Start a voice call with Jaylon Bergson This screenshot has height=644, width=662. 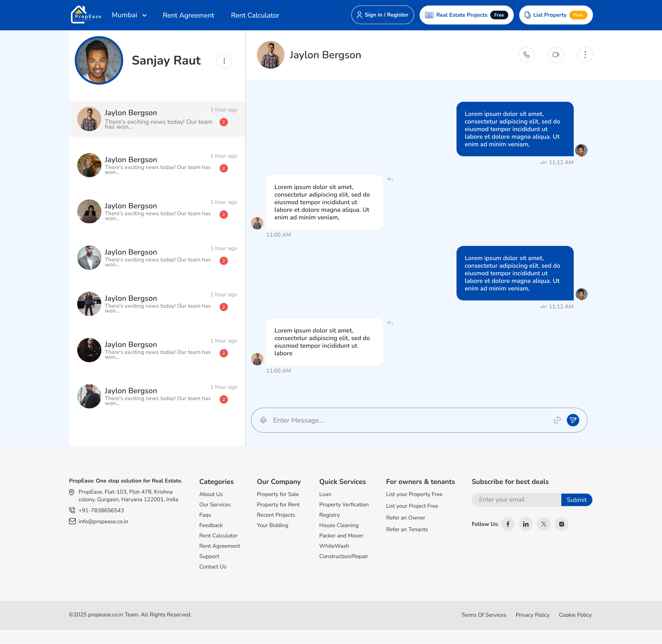(526, 55)
